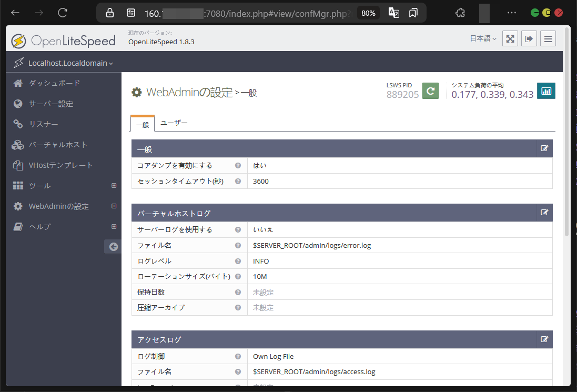Edit the アクセスログ section
This screenshot has width=577, height=392.
[x=544, y=339]
